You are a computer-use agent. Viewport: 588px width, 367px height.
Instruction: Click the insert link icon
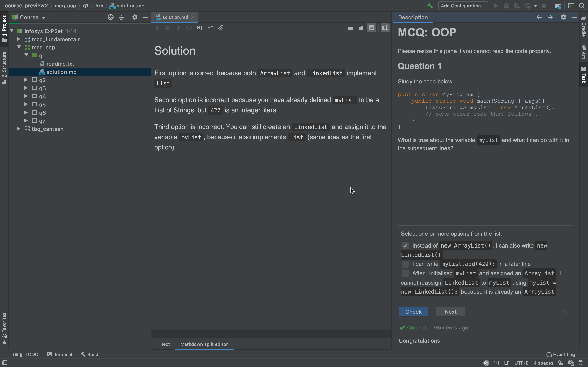221,28
